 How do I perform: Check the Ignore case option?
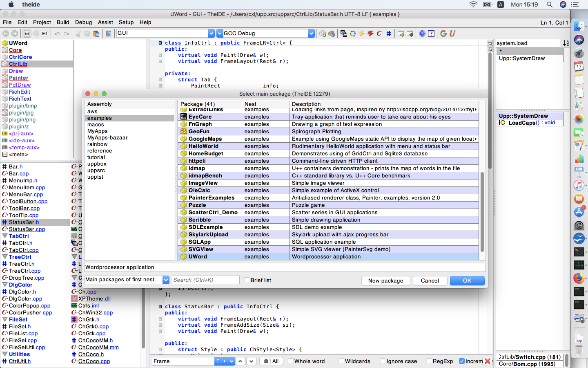tap(383, 361)
